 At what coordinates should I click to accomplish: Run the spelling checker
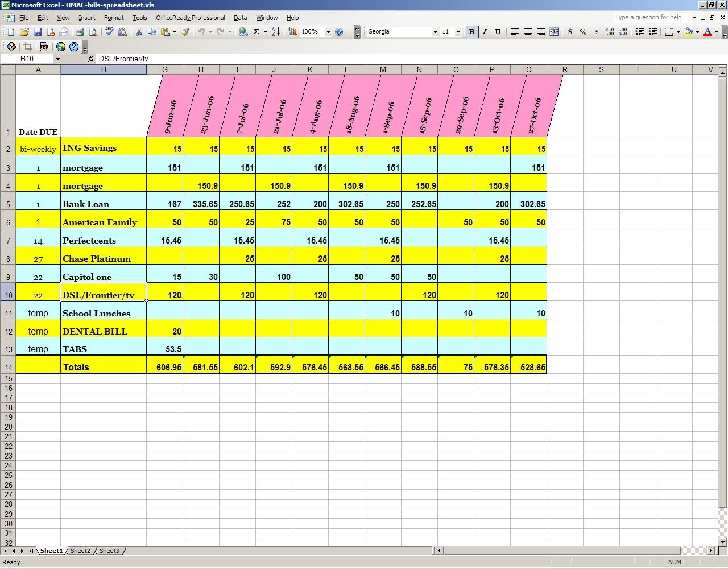tap(109, 32)
